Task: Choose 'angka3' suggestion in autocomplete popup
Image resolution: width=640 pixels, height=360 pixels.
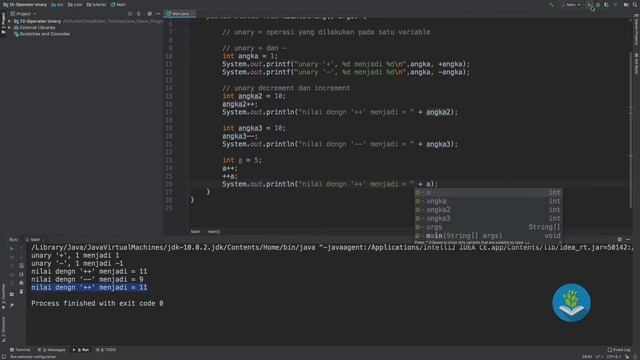Action: [x=489, y=218]
